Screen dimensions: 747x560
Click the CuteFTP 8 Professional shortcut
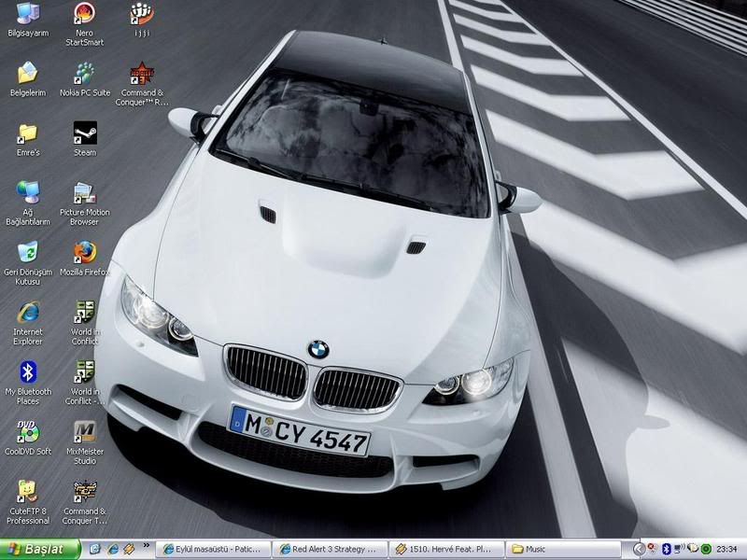coord(28,492)
